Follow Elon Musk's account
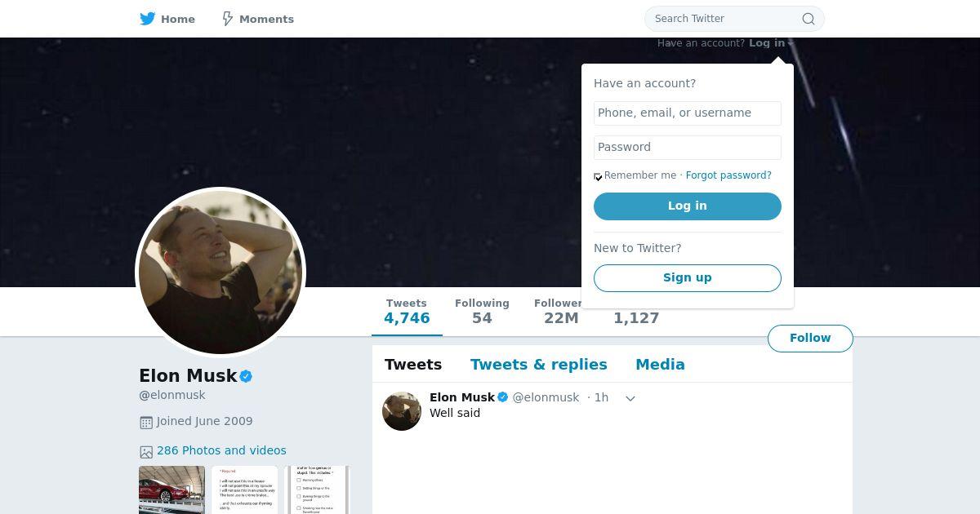The width and height of the screenshot is (980, 514). (810, 338)
